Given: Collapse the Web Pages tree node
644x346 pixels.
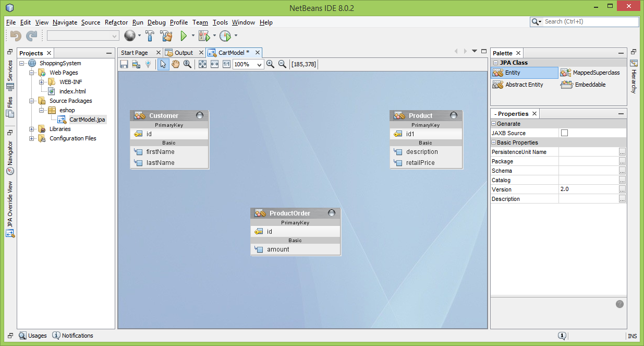Looking at the screenshot, I should pos(32,73).
